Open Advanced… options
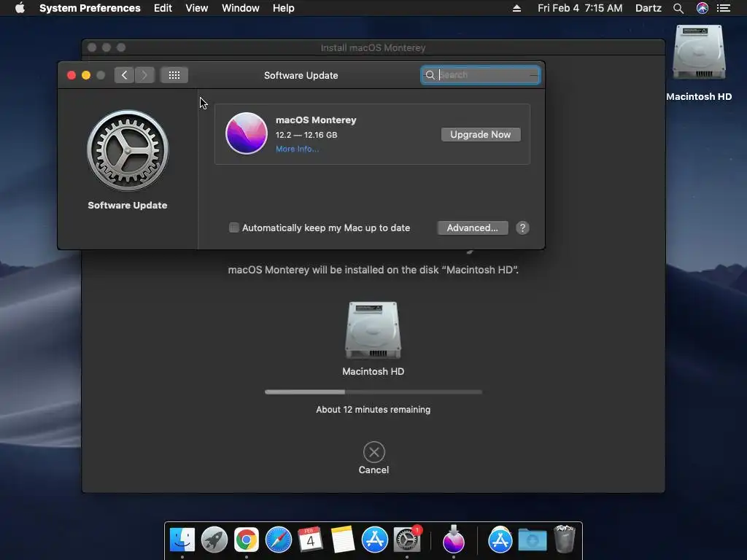Image resolution: width=747 pixels, height=560 pixels. (472, 227)
